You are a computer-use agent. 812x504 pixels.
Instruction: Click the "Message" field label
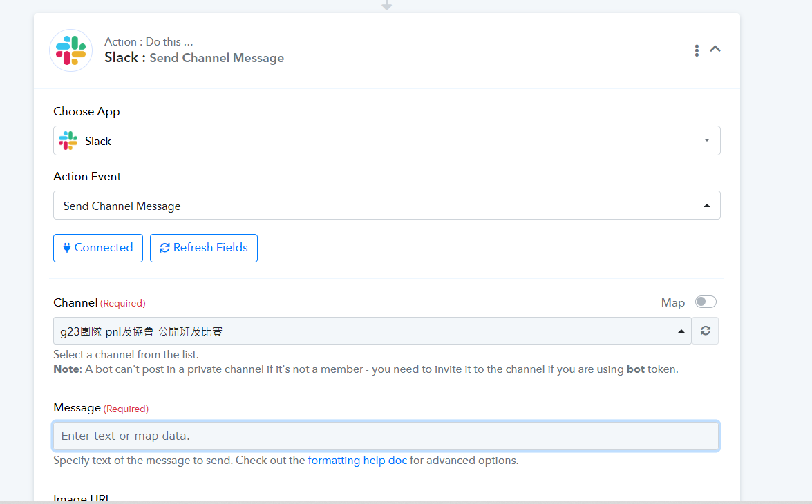(77, 408)
